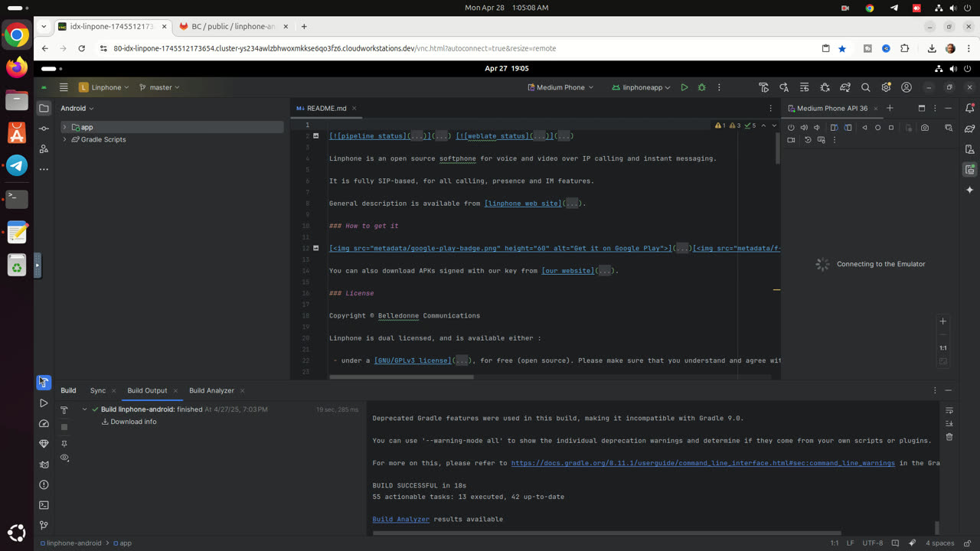Expand Gradle Scripts tree node

(64, 139)
